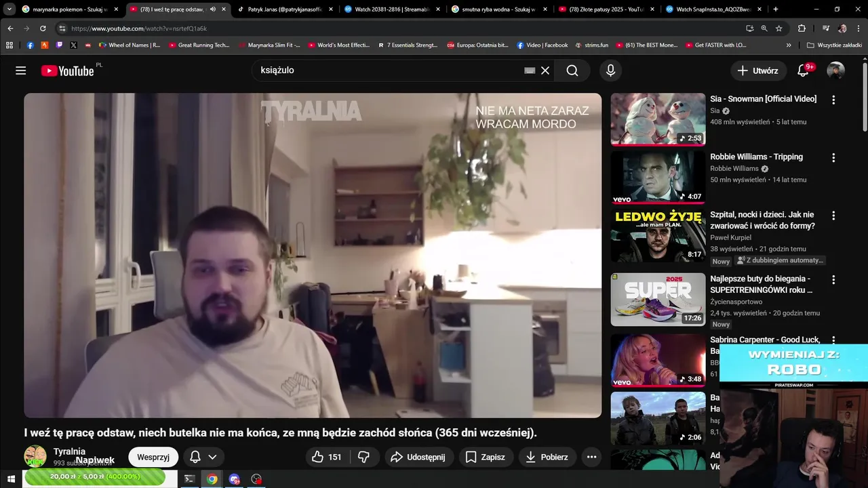Viewport: 868px width, 488px height.
Task: Open the account avatar menu
Action: tap(835, 70)
